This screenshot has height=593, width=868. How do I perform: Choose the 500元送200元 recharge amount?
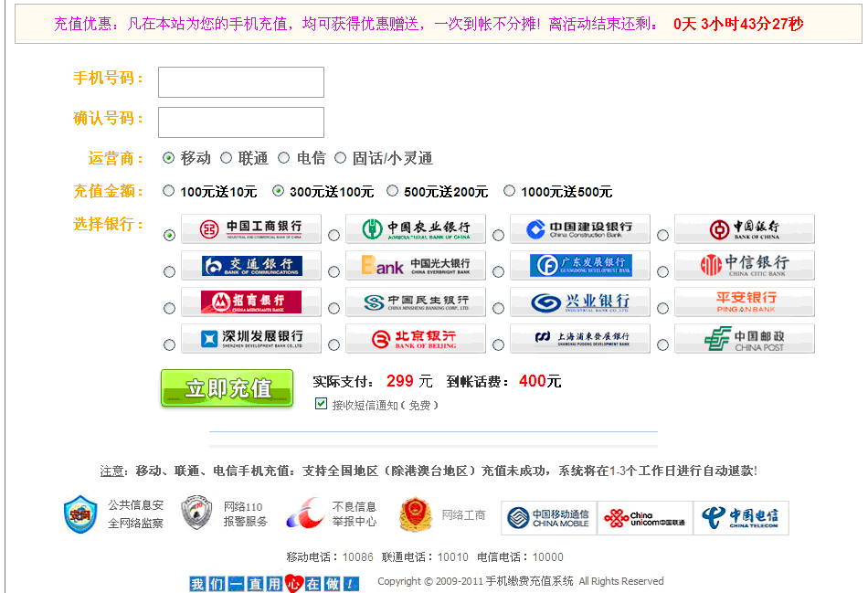coord(392,191)
